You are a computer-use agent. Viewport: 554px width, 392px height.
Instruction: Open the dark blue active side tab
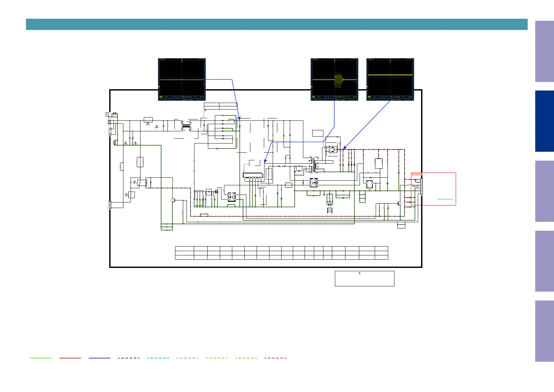tap(544, 121)
